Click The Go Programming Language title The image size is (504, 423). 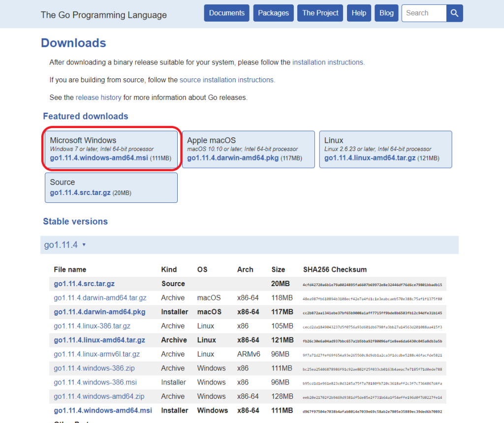click(104, 15)
